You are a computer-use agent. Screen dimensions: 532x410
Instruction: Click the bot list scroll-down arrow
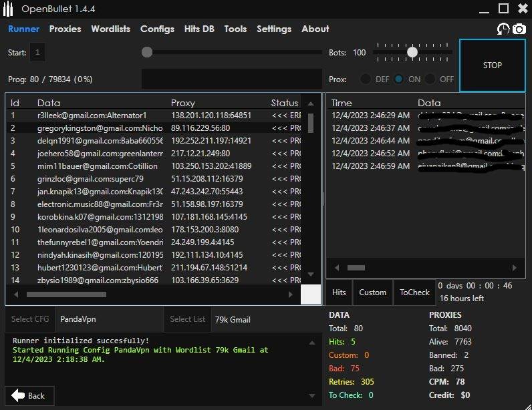pyautogui.click(x=311, y=274)
